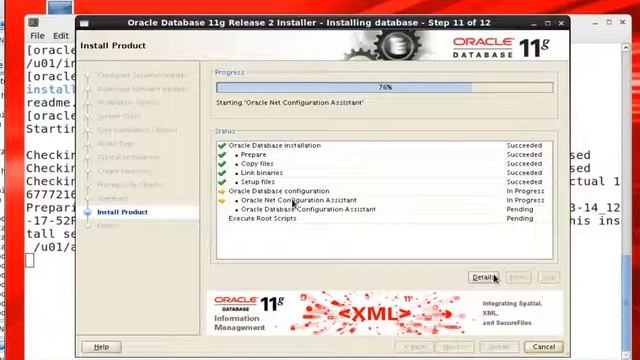The image size is (640, 360).
Task: Click the disabled Install button
Action: 499,347
